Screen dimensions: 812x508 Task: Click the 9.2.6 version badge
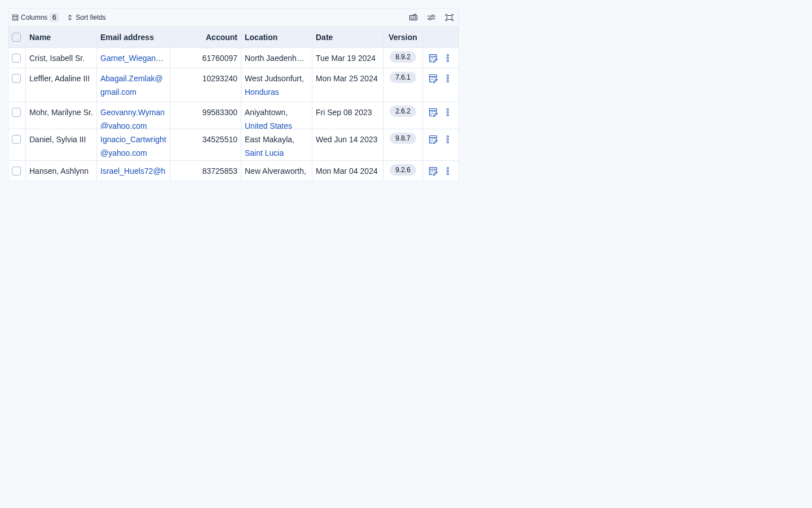[x=403, y=170]
